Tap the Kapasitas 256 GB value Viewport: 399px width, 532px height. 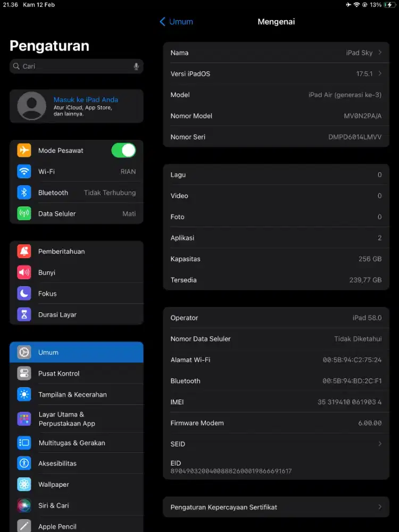pyautogui.click(x=370, y=259)
